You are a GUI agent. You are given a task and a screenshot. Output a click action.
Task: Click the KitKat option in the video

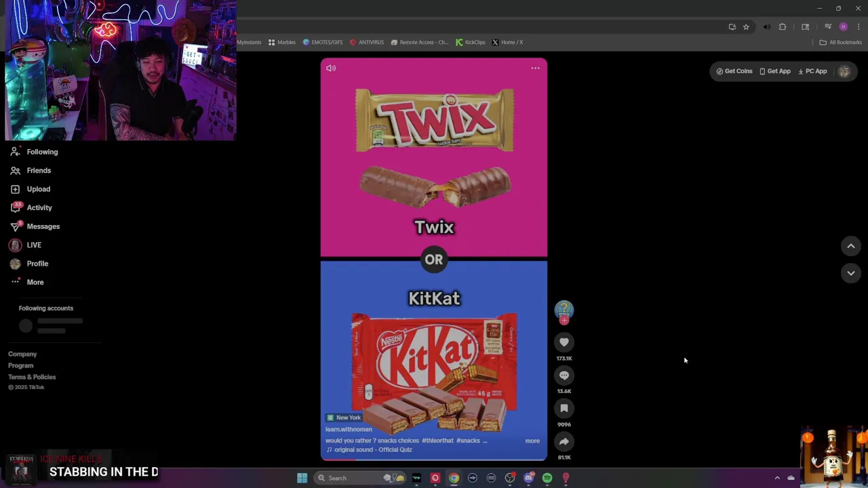[434, 361]
